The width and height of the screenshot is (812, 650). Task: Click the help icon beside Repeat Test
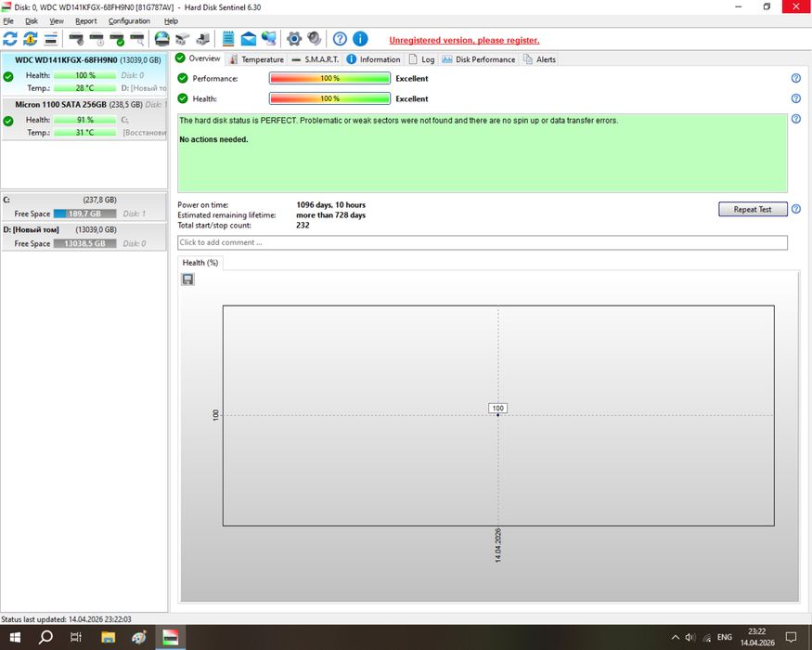796,209
